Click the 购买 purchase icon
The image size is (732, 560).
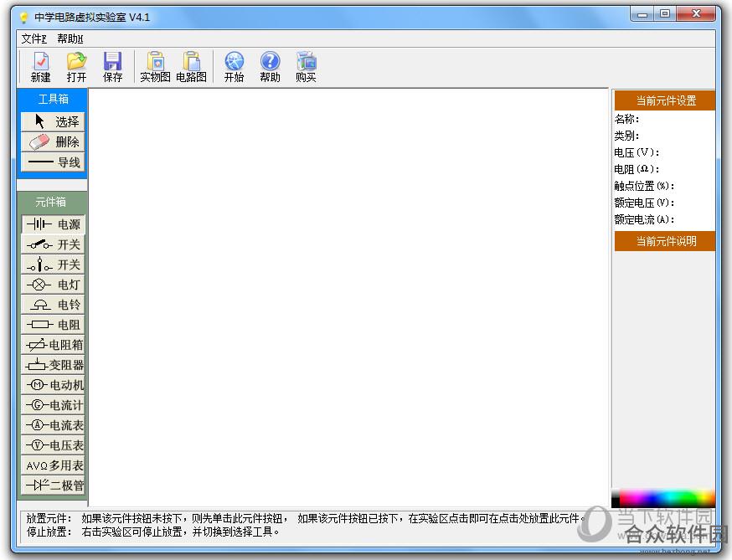(306, 68)
